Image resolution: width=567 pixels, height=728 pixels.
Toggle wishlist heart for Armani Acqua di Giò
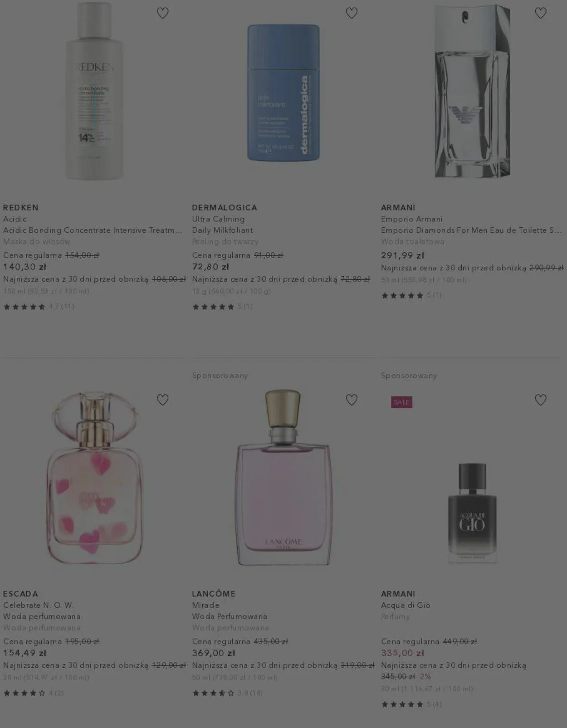(x=540, y=400)
